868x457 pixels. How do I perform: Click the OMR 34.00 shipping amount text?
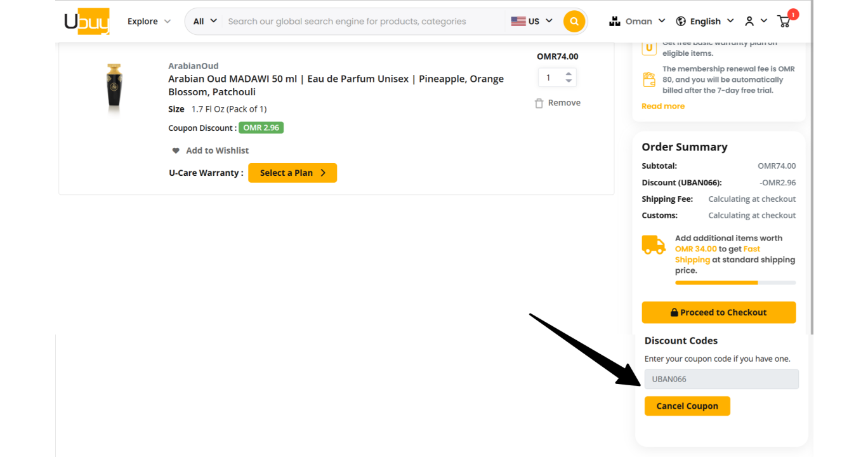coord(696,249)
